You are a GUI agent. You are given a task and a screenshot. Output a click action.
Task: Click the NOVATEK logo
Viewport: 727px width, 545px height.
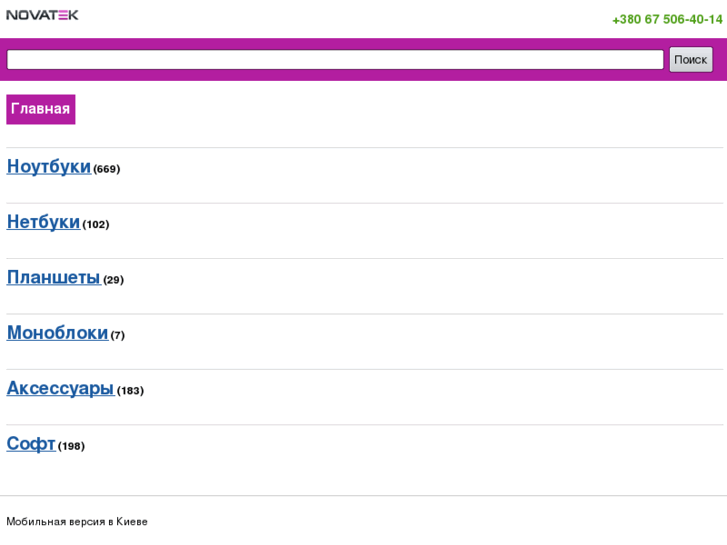pyautogui.click(x=42, y=15)
